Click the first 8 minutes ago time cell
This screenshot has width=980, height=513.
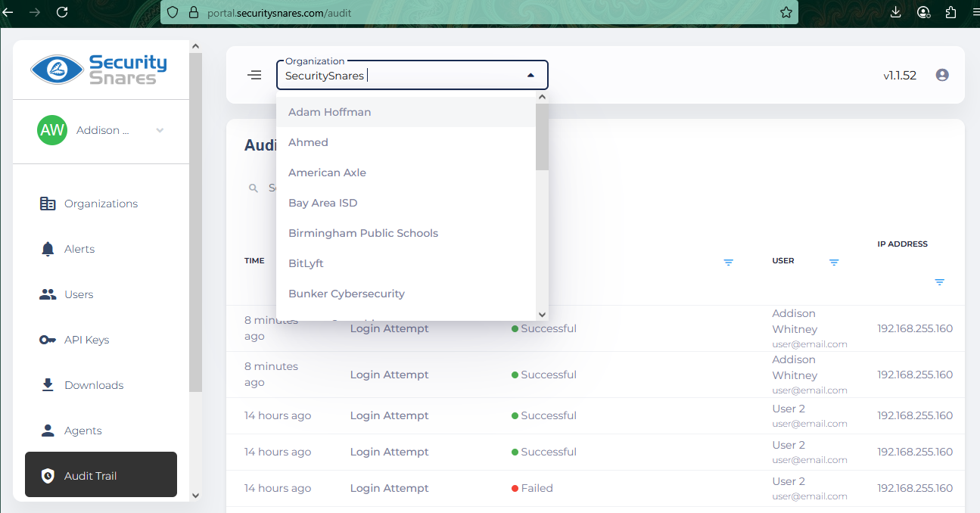tap(271, 328)
